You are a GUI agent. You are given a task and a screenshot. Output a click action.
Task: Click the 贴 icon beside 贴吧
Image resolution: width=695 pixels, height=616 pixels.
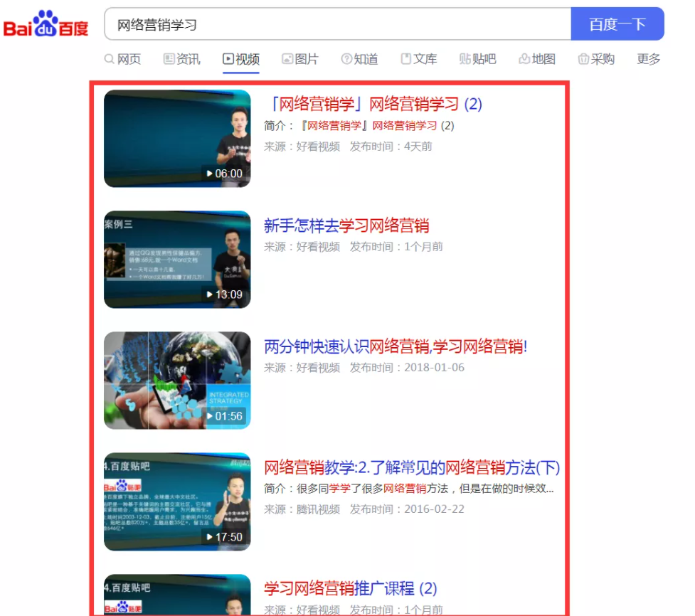[465, 59]
